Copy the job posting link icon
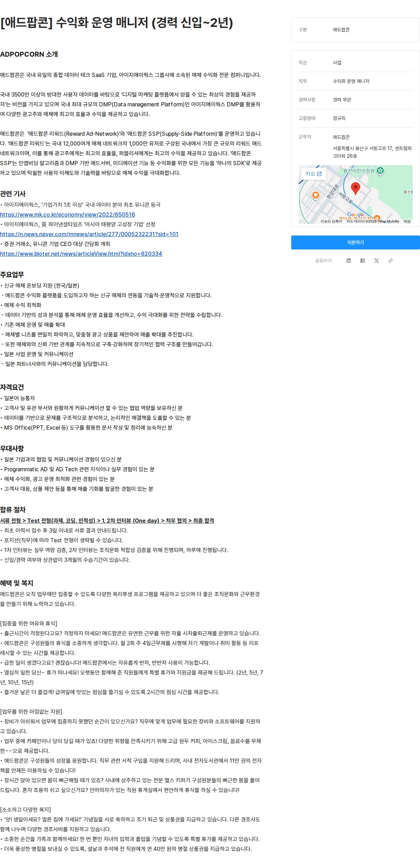420x868 pixels. point(391,261)
